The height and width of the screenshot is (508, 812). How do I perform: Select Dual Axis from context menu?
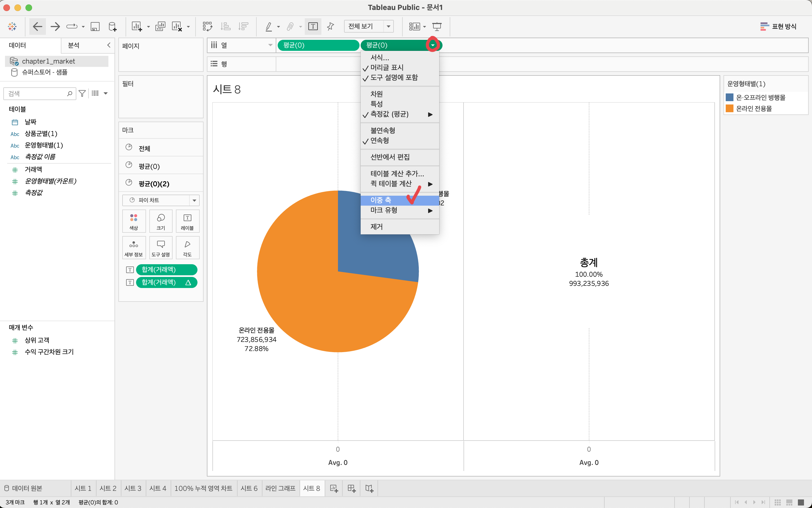[x=381, y=200]
